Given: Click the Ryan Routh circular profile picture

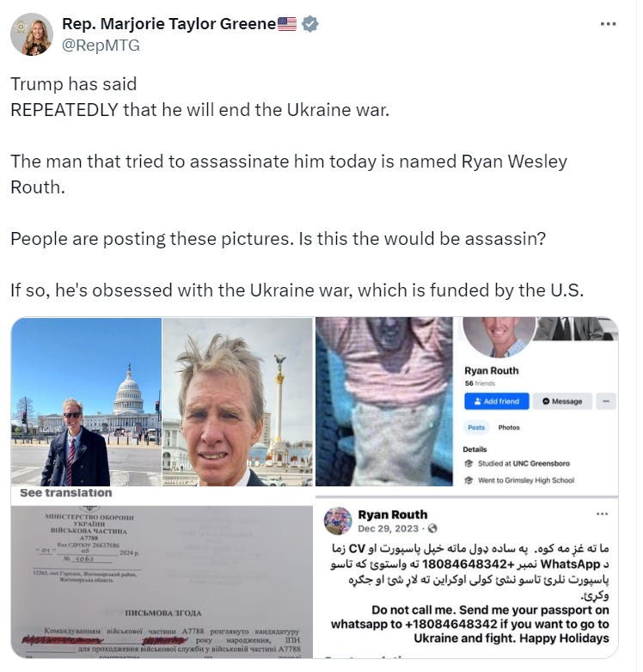Looking at the screenshot, I should click(x=499, y=336).
